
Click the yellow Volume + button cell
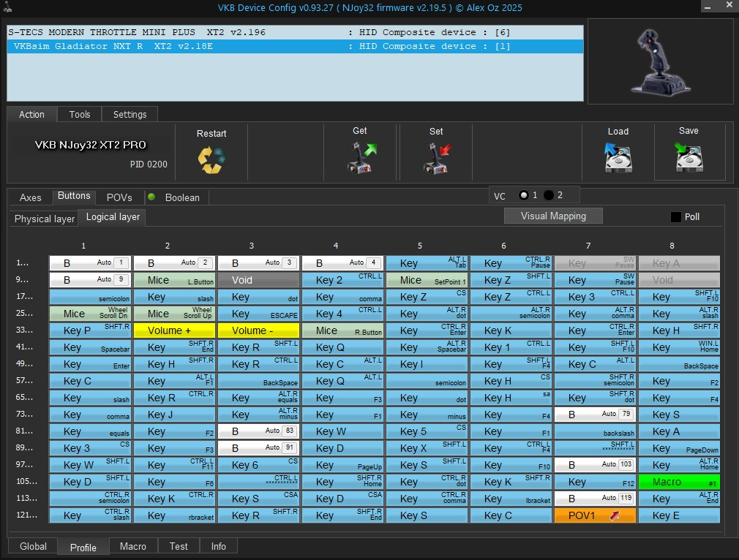[x=174, y=330]
